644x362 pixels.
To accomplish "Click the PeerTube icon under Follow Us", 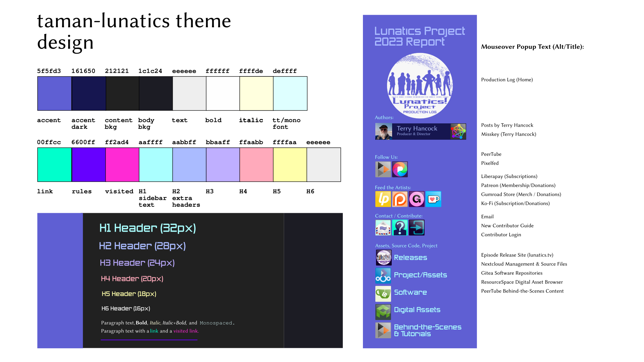I will point(383,169).
